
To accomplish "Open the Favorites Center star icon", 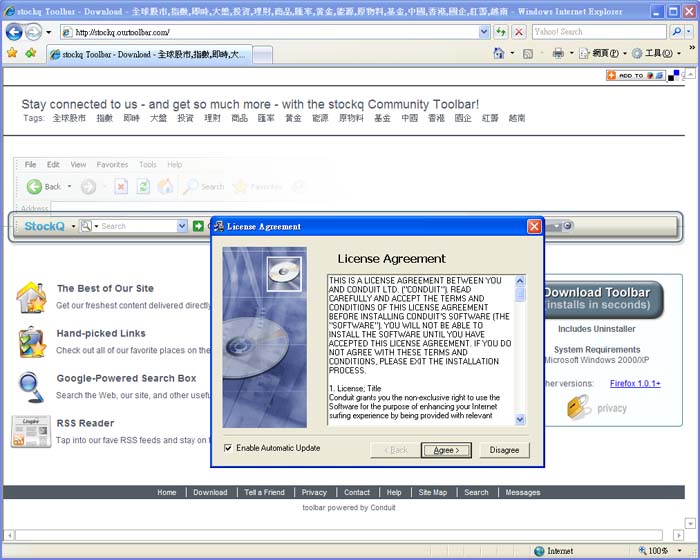I will pyautogui.click(x=12, y=53).
